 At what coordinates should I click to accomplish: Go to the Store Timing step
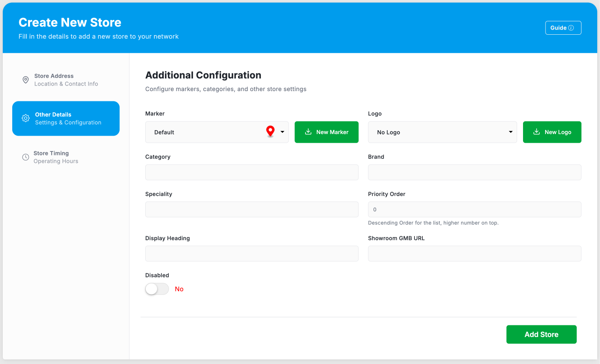[x=66, y=157]
